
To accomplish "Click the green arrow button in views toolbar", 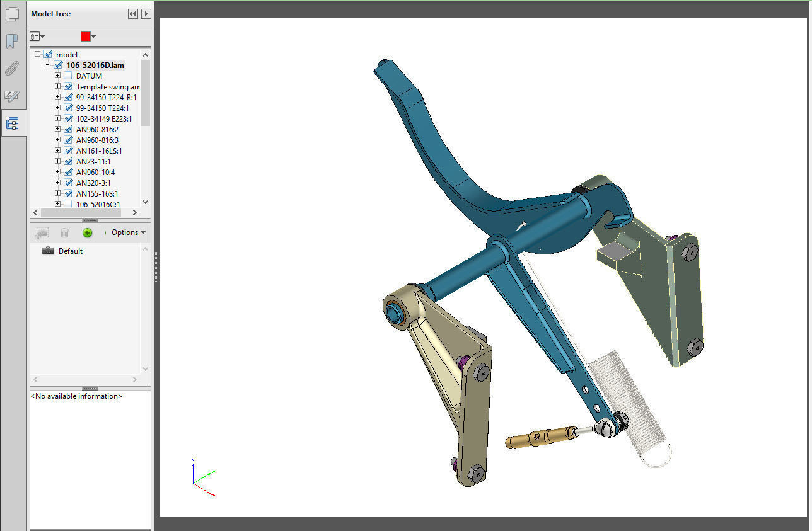I will [x=87, y=232].
